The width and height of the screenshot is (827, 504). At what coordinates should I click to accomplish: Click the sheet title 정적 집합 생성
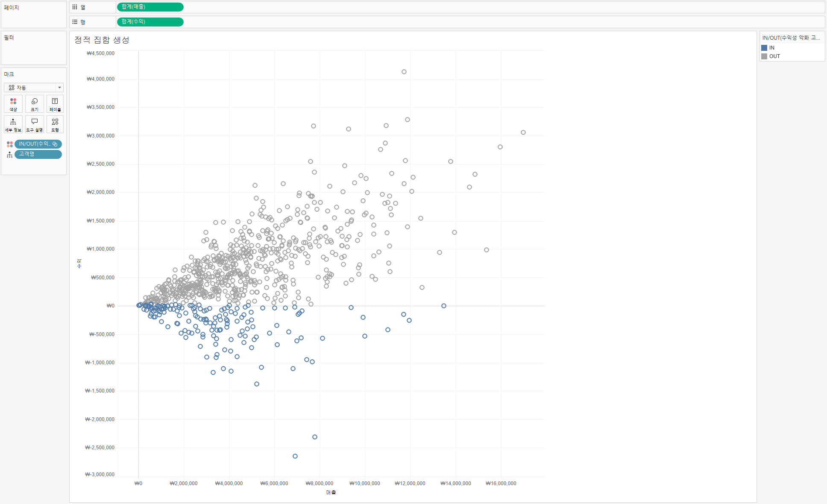point(102,40)
